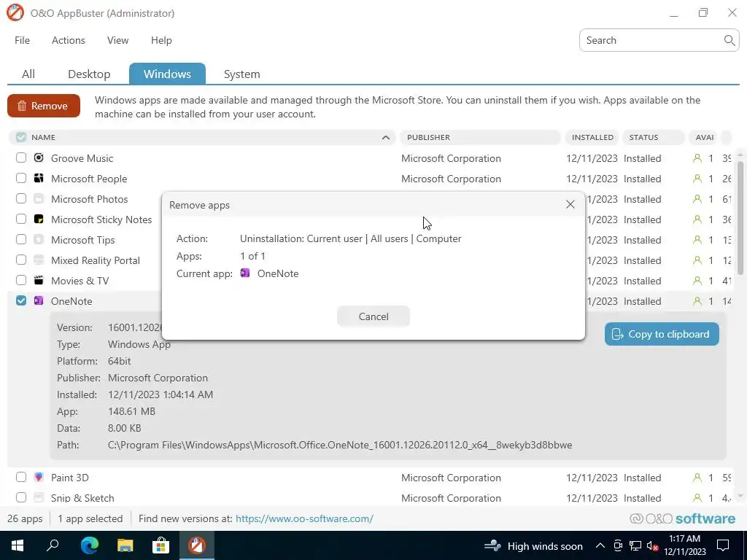Click the user icon in Groove Music row
The image size is (747, 560).
click(697, 158)
